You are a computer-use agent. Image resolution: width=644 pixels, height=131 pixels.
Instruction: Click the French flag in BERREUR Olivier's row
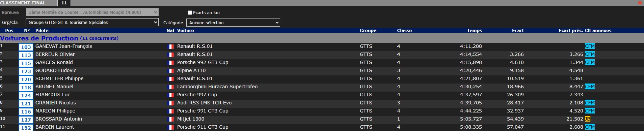pyautogui.click(x=170, y=55)
